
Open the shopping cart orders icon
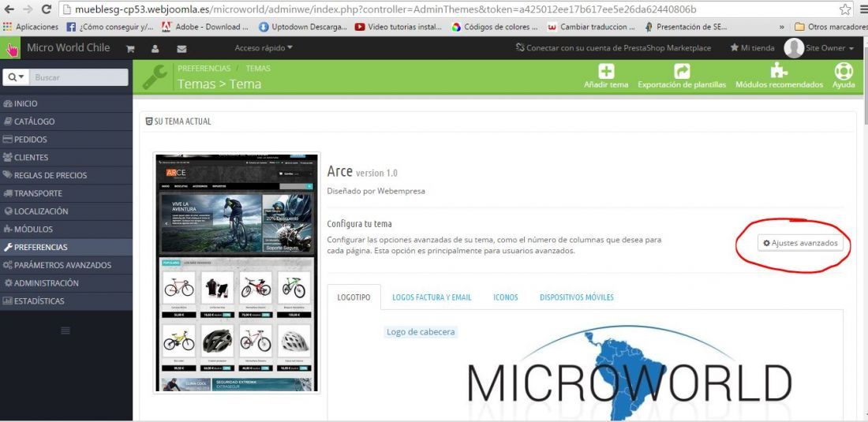click(x=131, y=49)
